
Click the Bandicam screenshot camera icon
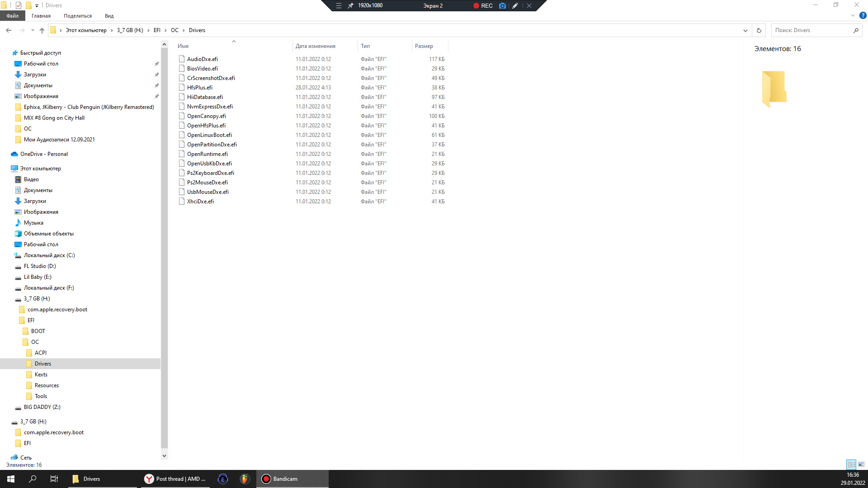(502, 6)
